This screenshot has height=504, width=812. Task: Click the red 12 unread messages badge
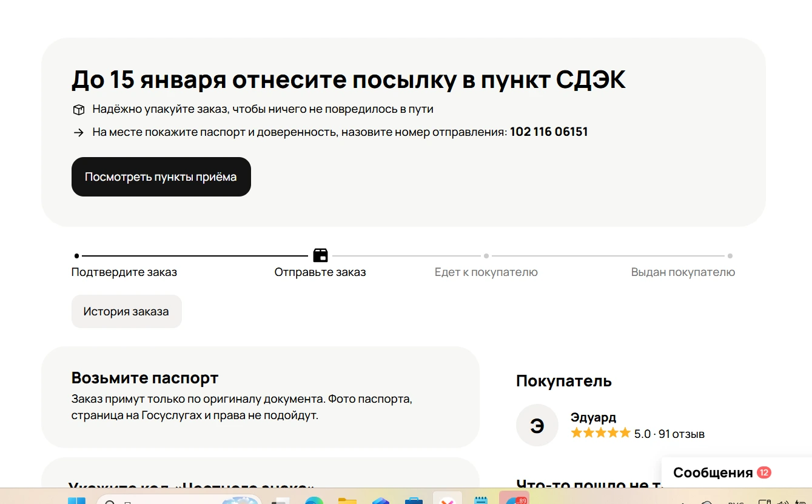point(764,472)
